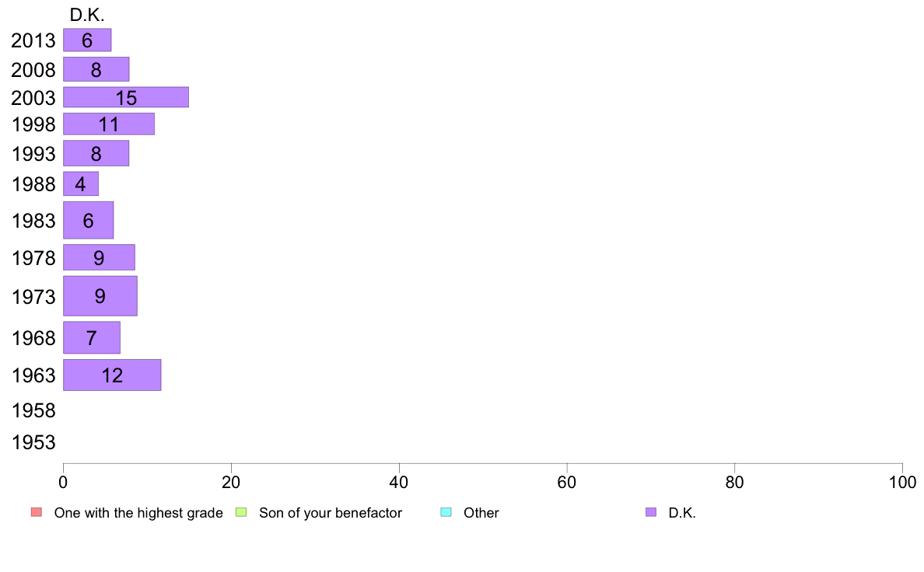Click the green 'Son of your benefactor' legend swatch

click(241, 512)
